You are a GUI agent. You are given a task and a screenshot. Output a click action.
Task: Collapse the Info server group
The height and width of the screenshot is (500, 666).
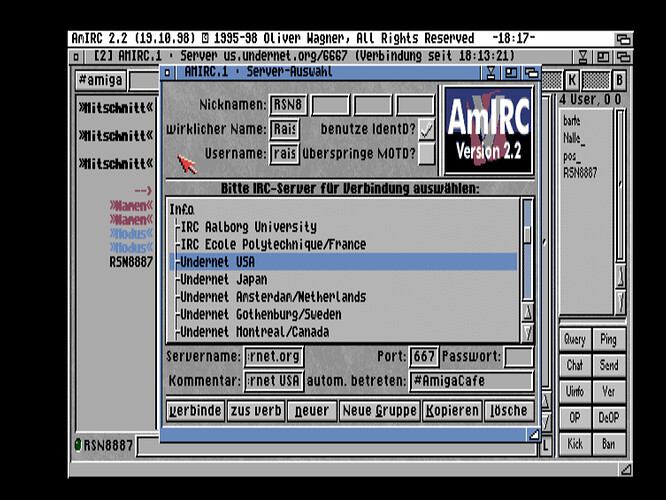tap(182, 209)
